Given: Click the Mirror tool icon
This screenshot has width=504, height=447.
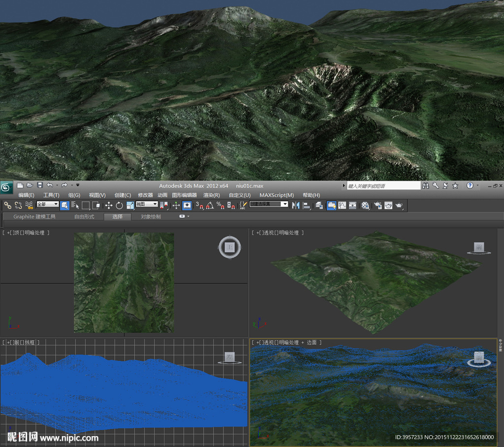Looking at the screenshot, I should [x=296, y=205].
